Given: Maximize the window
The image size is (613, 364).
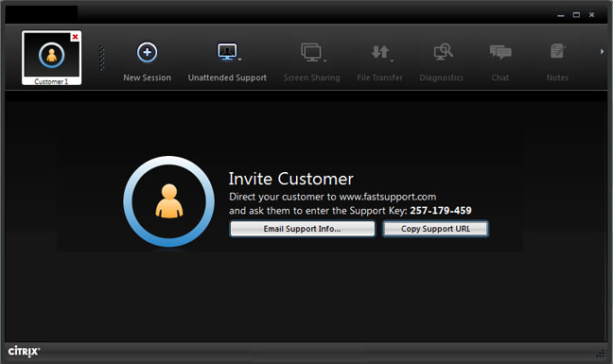Looking at the screenshot, I should [576, 15].
